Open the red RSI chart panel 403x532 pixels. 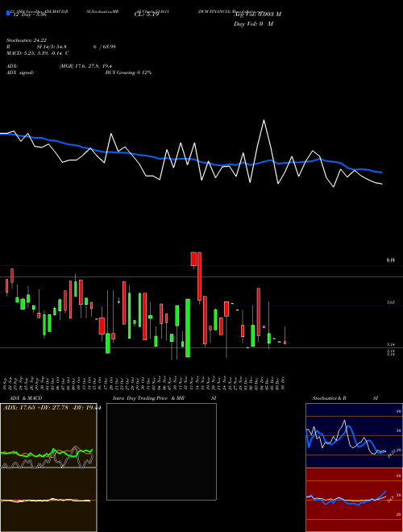coord(354,500)
